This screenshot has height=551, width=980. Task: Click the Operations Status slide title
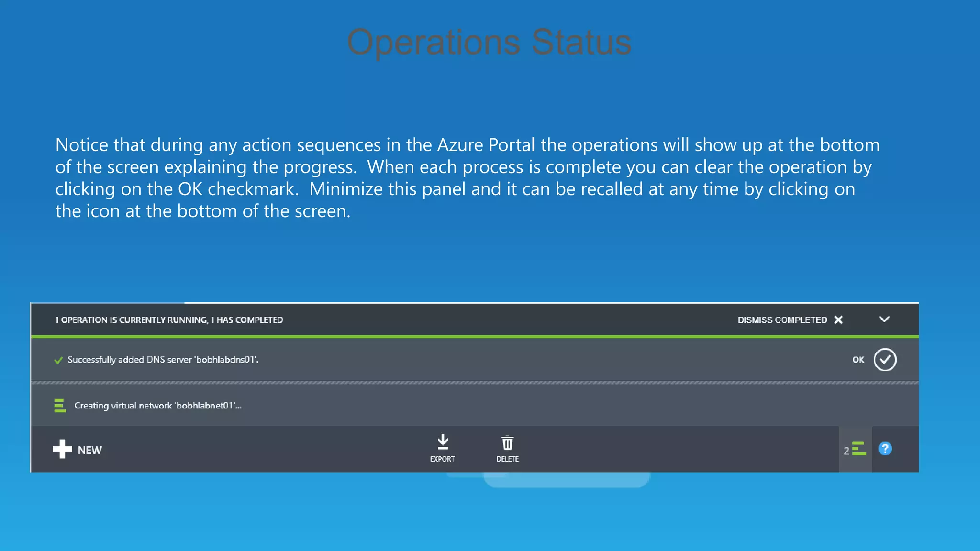(489, 43)
